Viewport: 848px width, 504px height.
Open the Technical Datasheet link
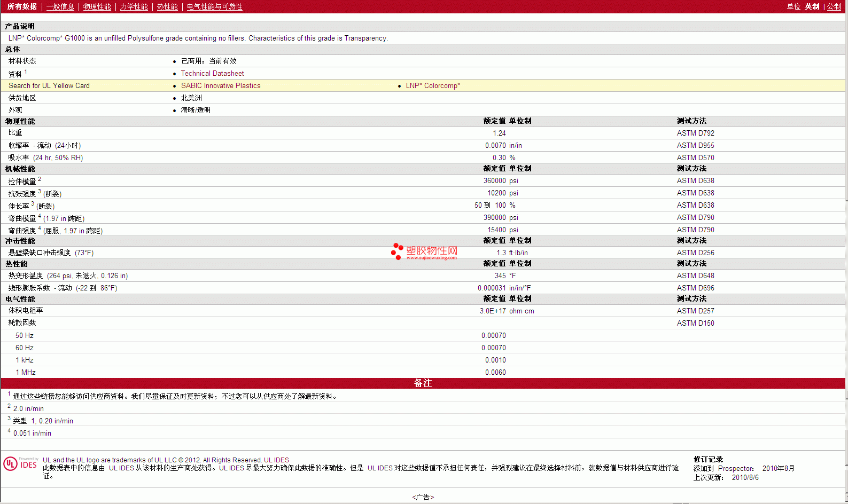coord(212,73)
